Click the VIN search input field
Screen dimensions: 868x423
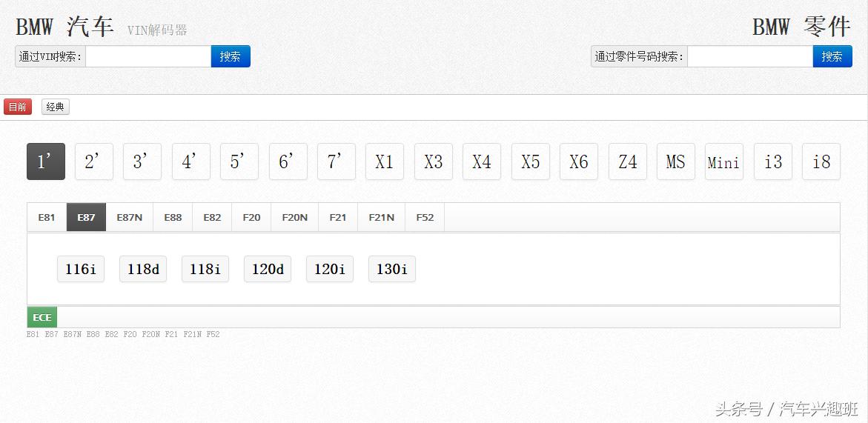148,56
